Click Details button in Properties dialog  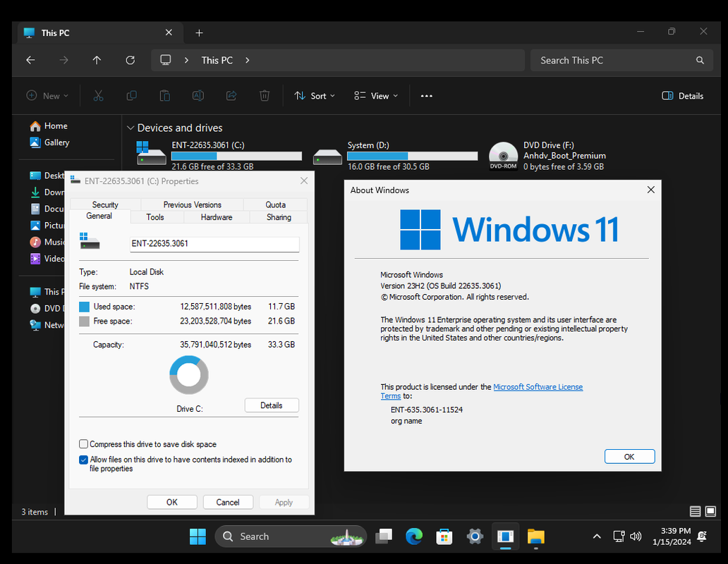pyautogui.click(x=272, y=405)
